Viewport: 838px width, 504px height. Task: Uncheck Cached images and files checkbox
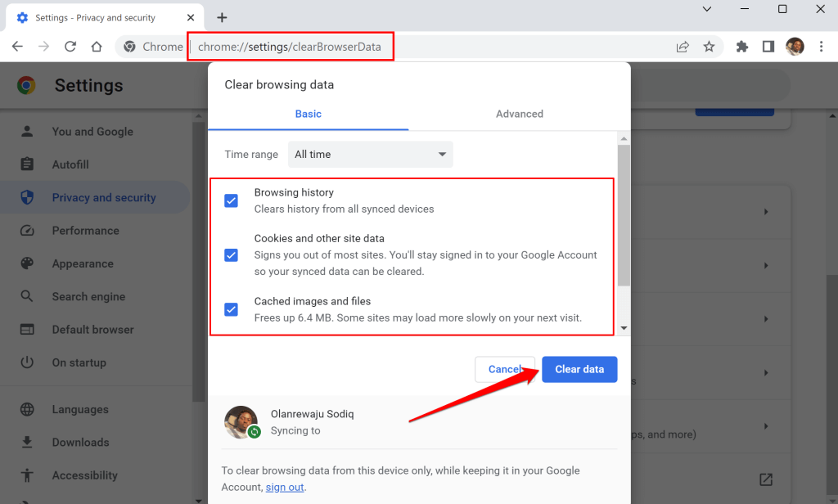(232, 309)
